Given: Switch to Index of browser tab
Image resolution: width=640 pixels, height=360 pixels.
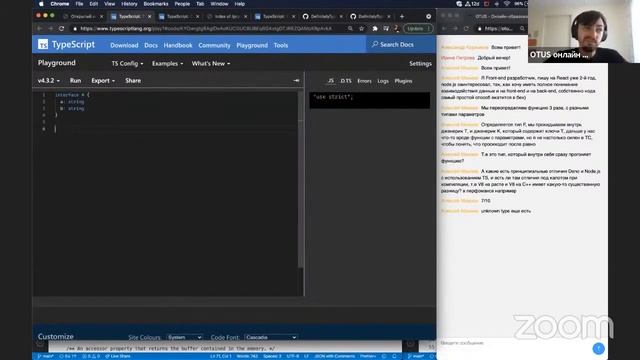Looking at the screenshot, I should click(x=227, y=16).
